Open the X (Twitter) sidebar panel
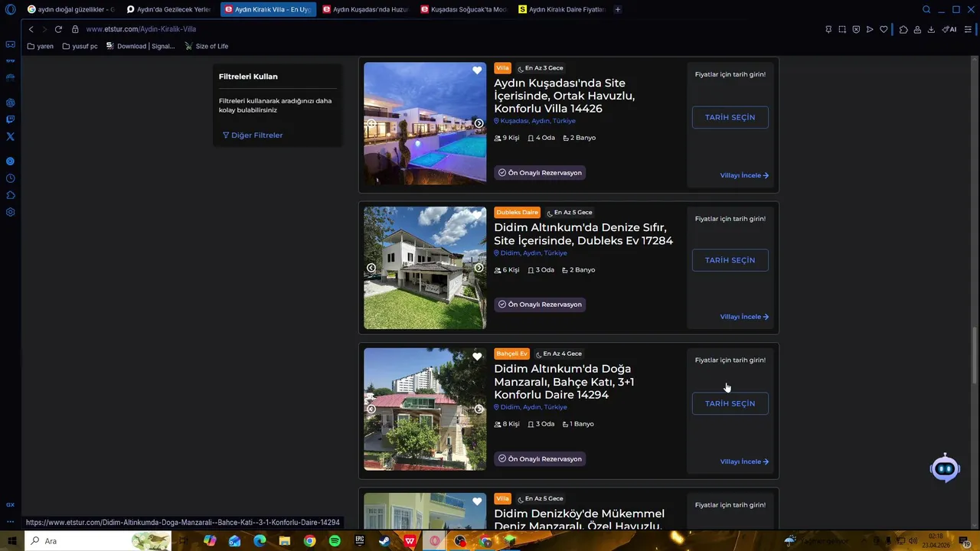The height and width of the screenshot is (551, 980). (10, 136)
